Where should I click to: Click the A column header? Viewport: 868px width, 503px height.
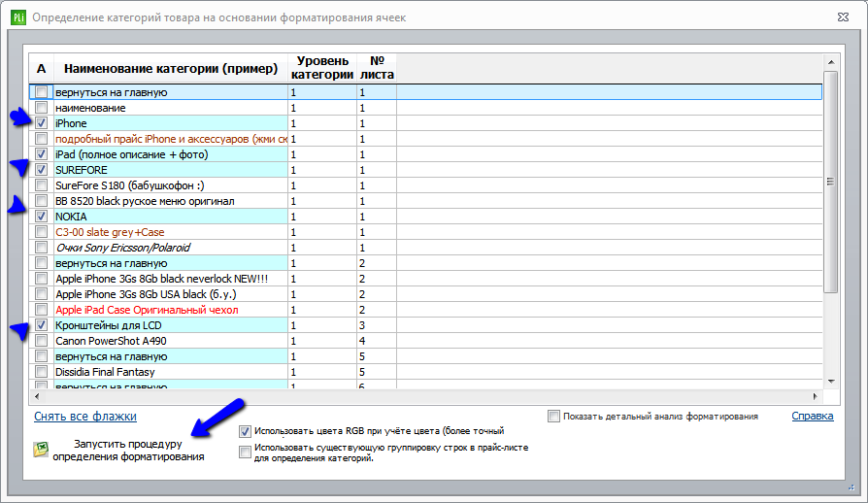(41, 68)
